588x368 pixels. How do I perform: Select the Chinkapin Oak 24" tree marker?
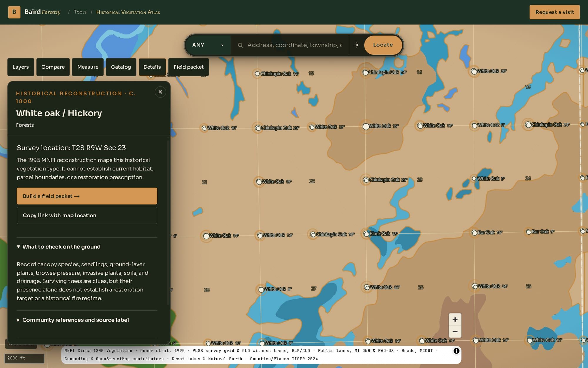[x=528, y=125]
